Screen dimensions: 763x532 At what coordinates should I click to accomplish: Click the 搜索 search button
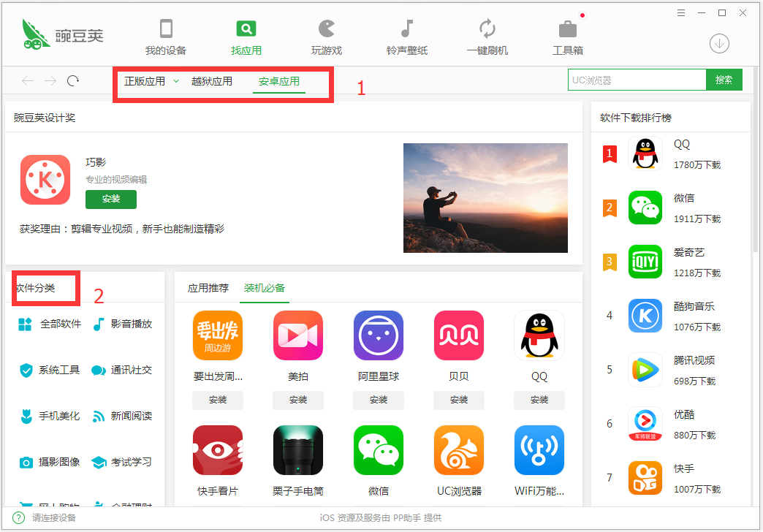coord(724,80)
